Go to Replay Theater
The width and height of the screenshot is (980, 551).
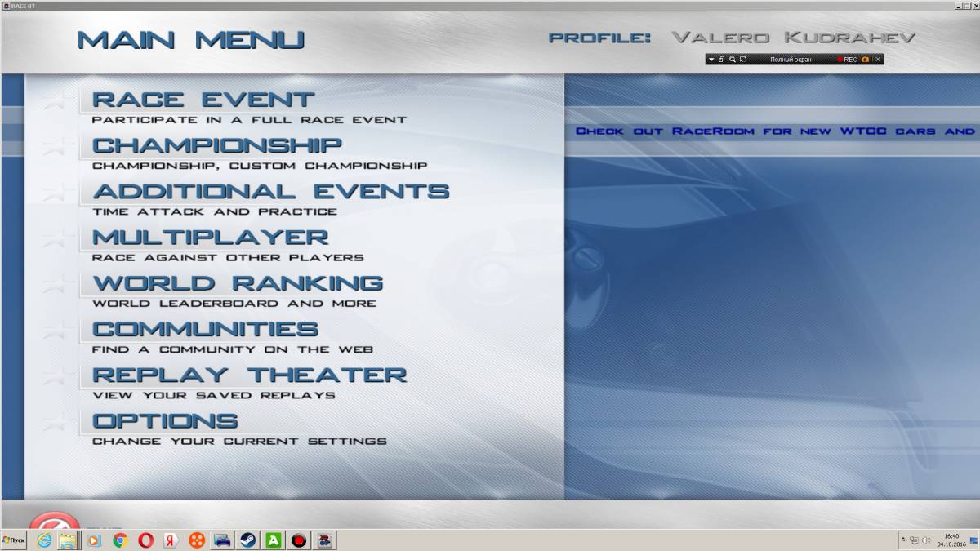tap(249, 375)
